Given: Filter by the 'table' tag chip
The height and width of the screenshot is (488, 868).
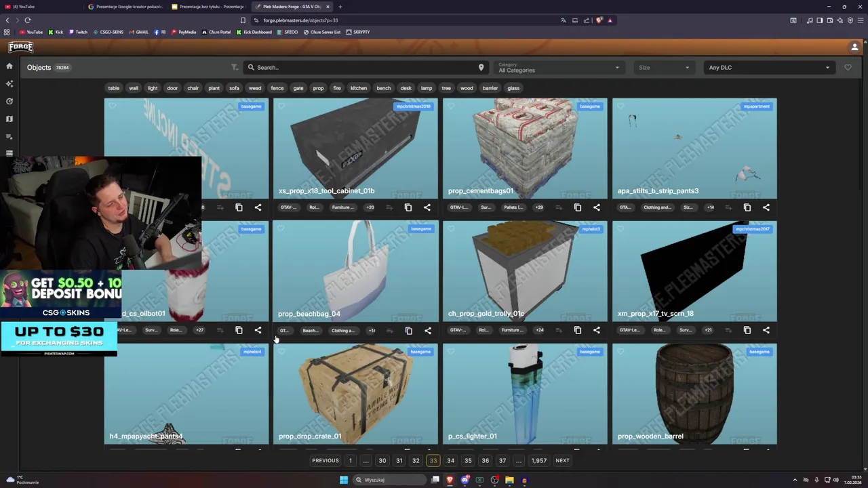Looking at the screenshot, I should (114, 88).
